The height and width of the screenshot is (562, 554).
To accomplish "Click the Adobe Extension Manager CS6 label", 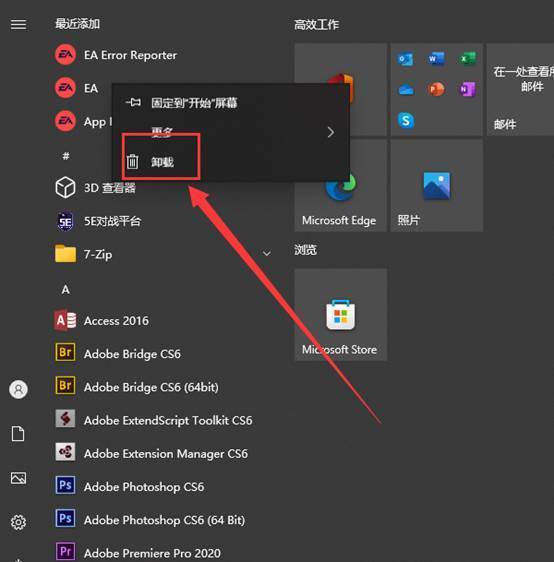I will (166, 454).
